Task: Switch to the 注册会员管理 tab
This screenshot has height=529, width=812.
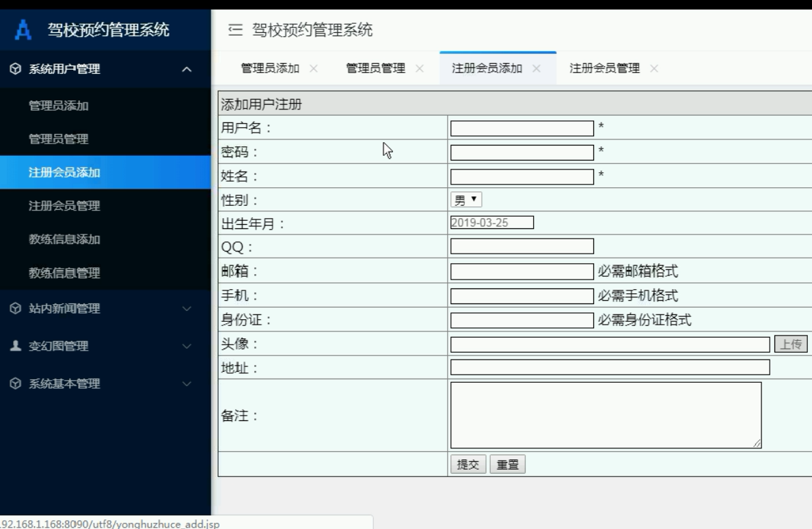Action: [x=604, y=68]
